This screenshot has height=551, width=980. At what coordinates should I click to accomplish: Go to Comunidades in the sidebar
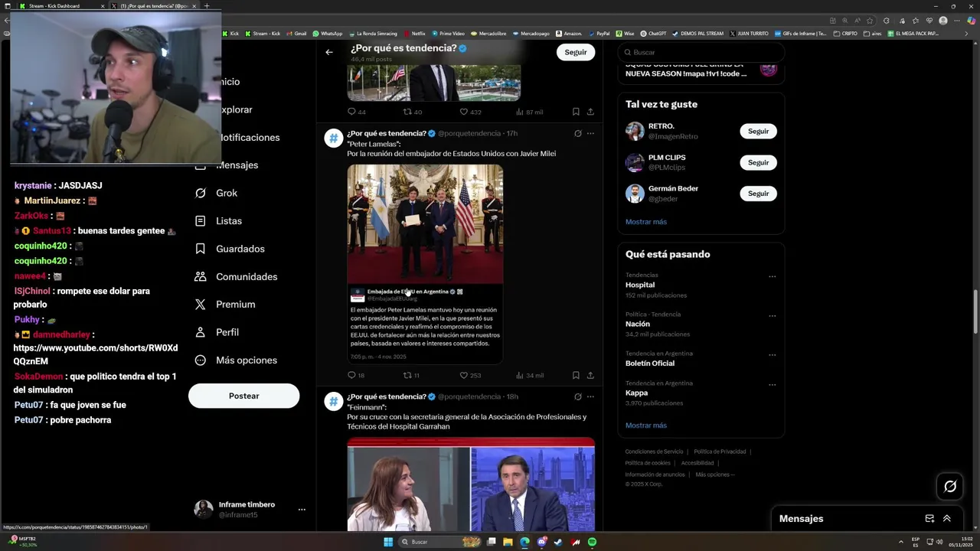pyautogui.click(x=236, y=276)
